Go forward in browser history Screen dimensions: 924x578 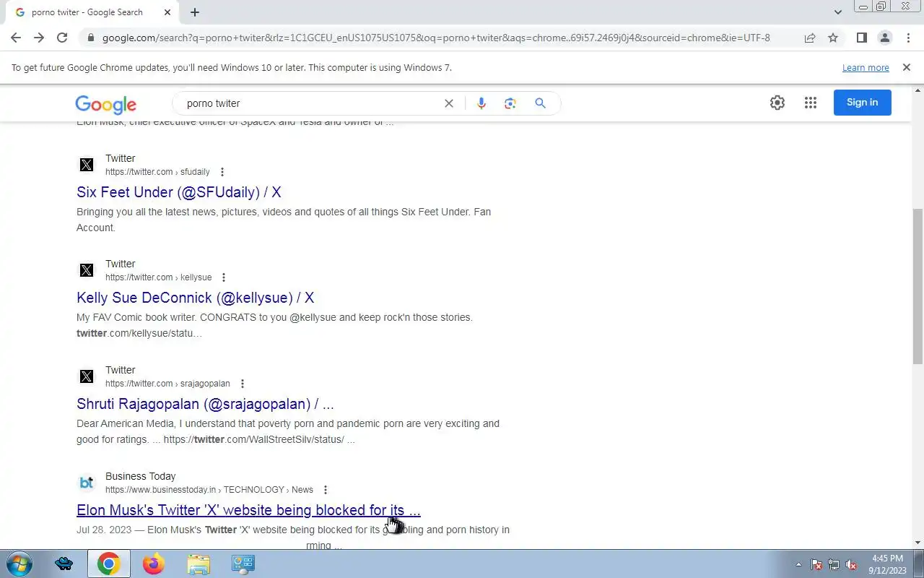pyautogui.click(x=39, y=38)
